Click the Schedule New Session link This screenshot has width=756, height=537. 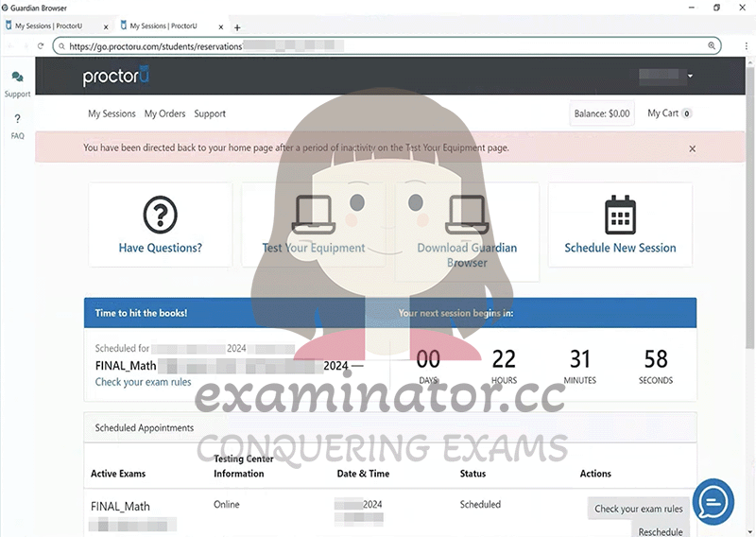620,248
